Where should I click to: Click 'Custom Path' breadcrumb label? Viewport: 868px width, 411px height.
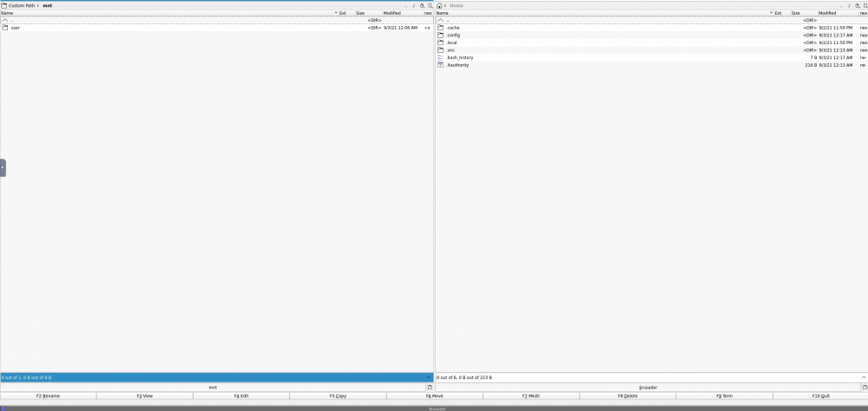coord(22,5)
